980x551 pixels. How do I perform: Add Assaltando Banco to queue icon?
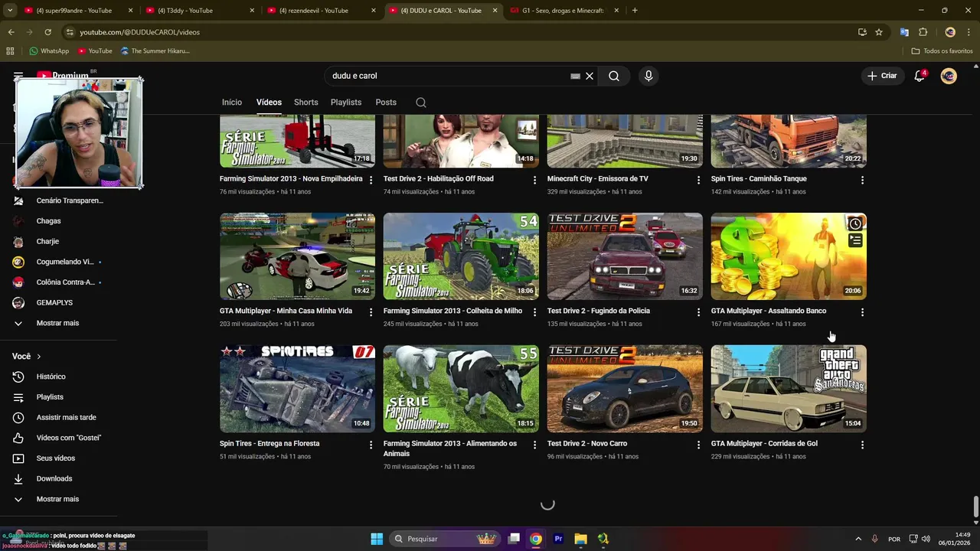coord(855,240)
